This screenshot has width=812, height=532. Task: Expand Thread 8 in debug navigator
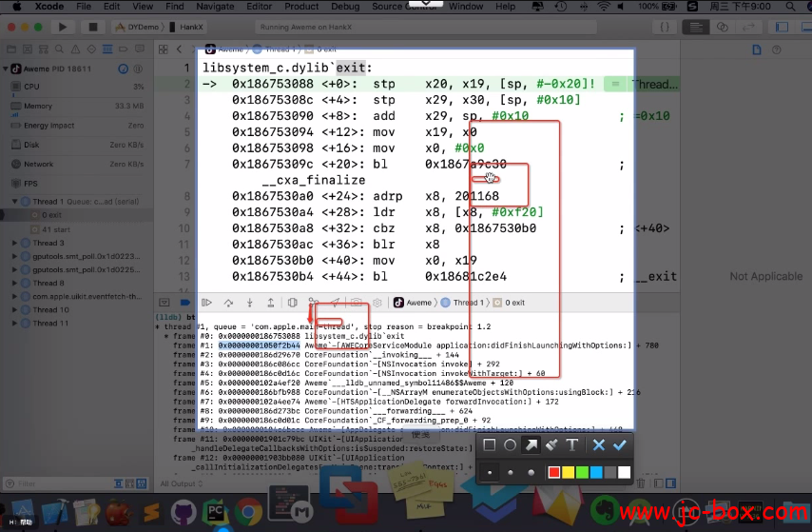point(14,283)
